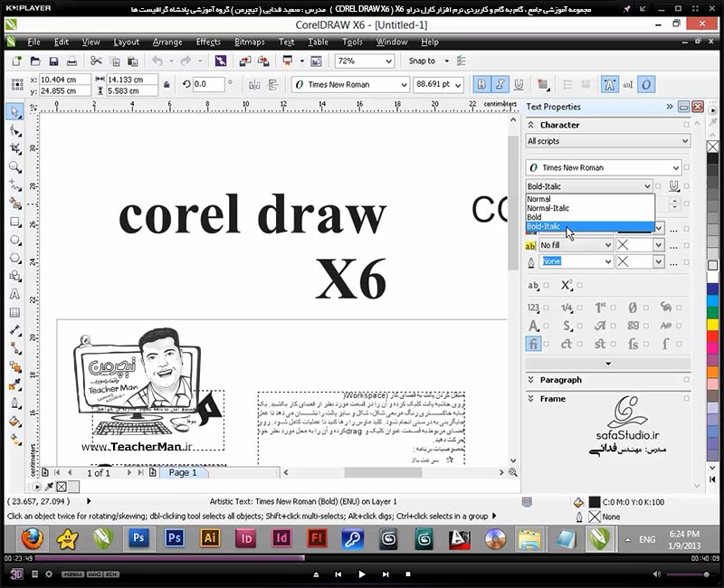Viewport: 724px width, 588px height.
Task: Toggle Bold button in property bar
Action: coord(481,84)
